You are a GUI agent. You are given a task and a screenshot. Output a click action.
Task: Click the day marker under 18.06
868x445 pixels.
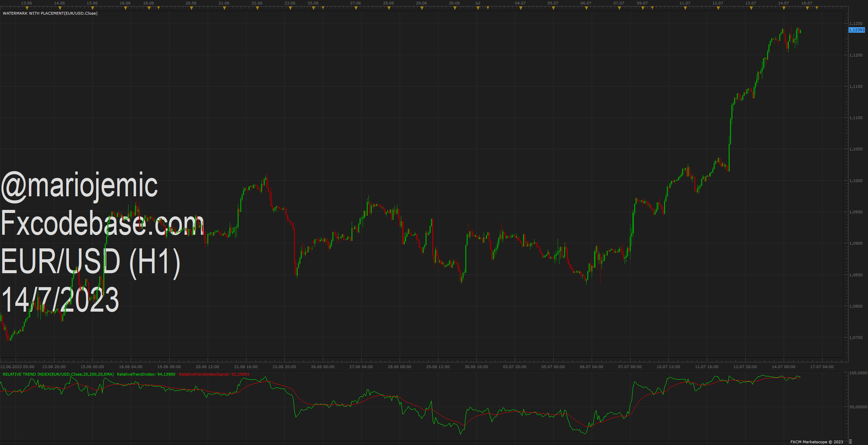tap(149, 8)
